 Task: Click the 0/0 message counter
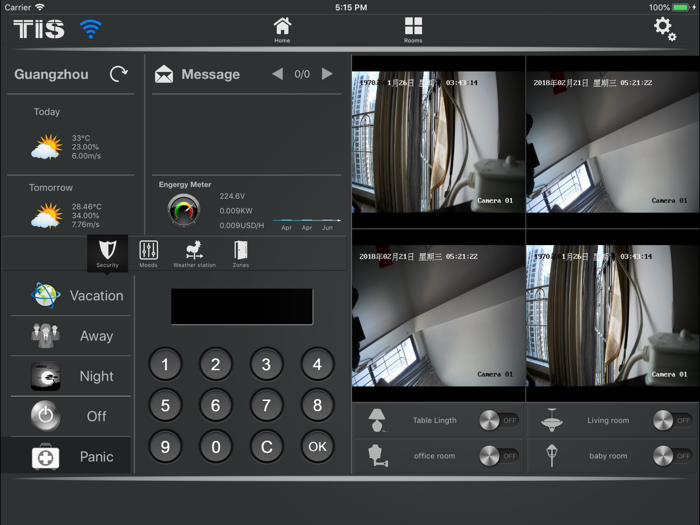pyautogui.click(x=302, y=74)
